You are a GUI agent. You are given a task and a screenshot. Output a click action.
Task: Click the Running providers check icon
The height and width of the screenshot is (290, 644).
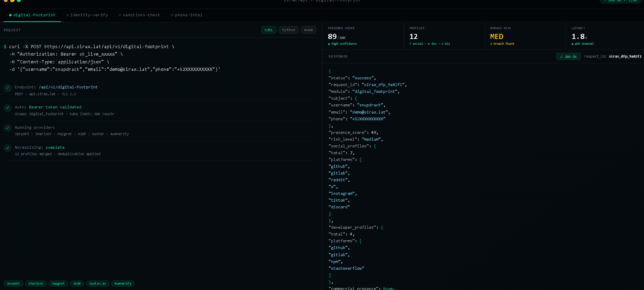pos(7,128)
